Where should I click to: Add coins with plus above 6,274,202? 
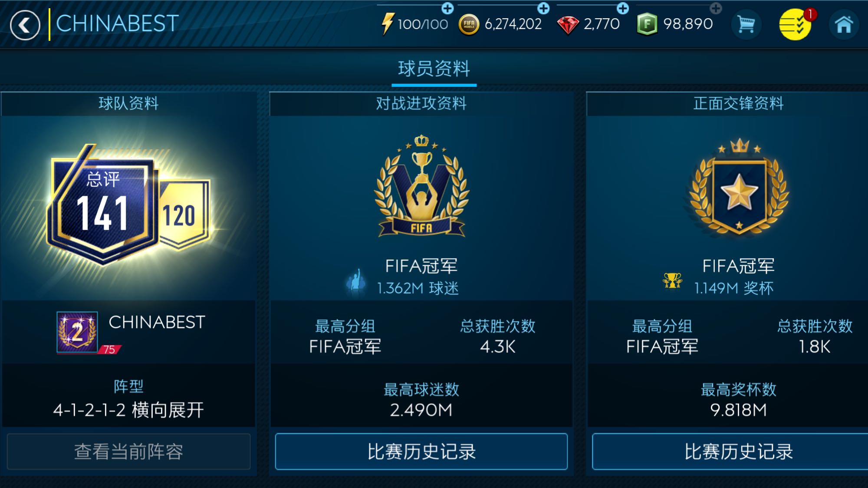coord(543,8)
